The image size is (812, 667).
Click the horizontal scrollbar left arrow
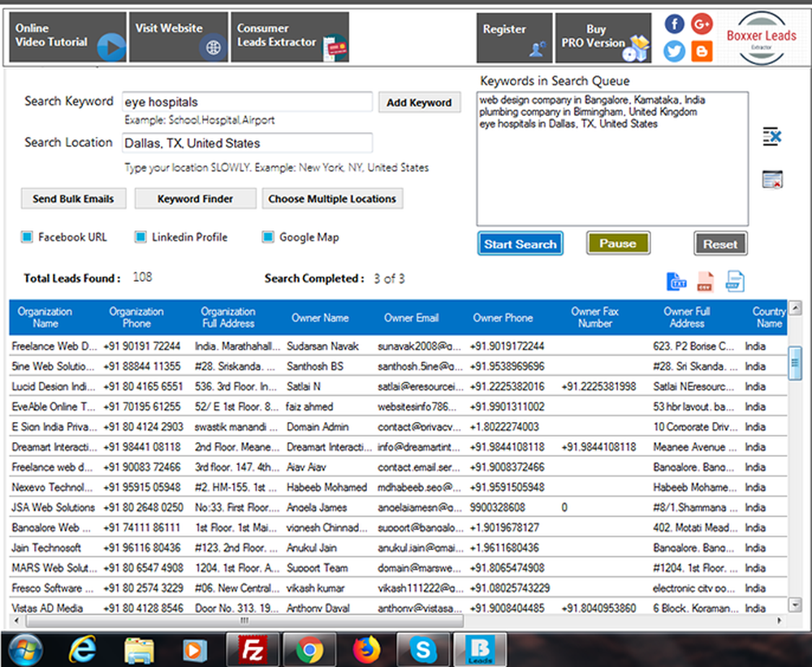click(17, 620)
